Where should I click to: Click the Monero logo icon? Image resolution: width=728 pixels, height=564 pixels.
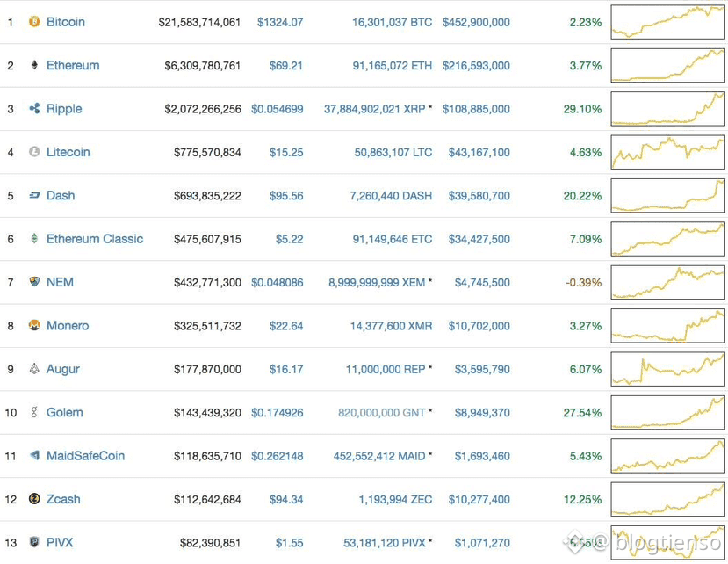34,325
